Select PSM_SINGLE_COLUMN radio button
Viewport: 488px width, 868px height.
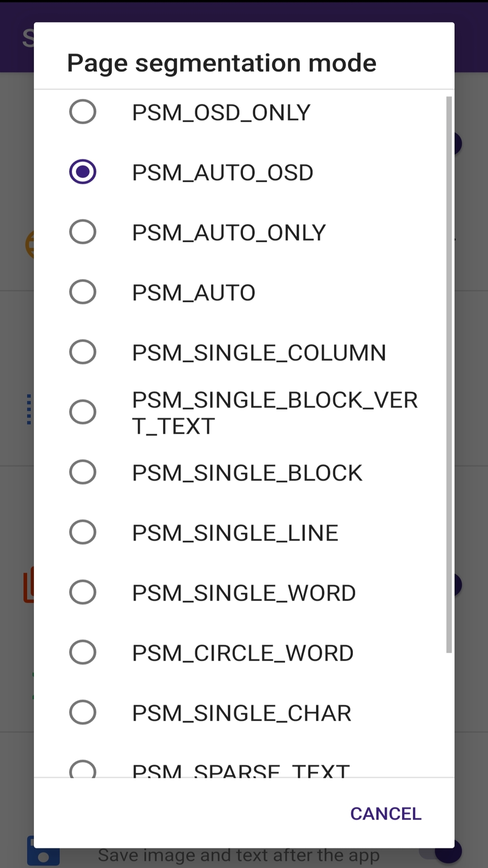[83, 352]
